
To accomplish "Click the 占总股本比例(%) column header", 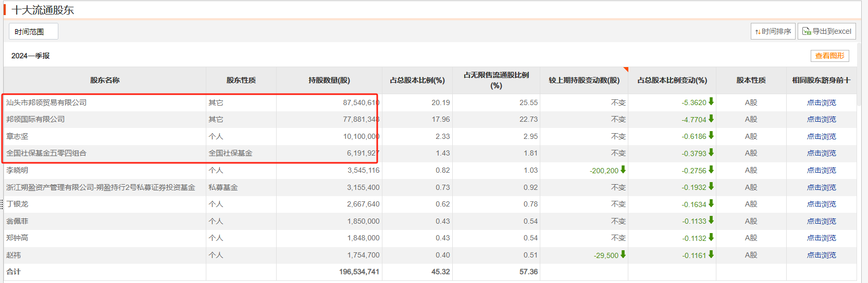I will 417,80.
